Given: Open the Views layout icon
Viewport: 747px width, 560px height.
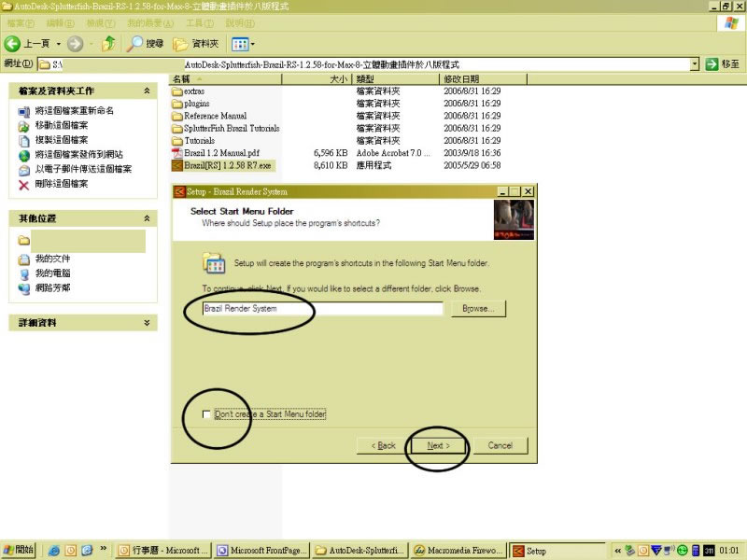Looking at the screenshot, I should click(x=240, y=44).
